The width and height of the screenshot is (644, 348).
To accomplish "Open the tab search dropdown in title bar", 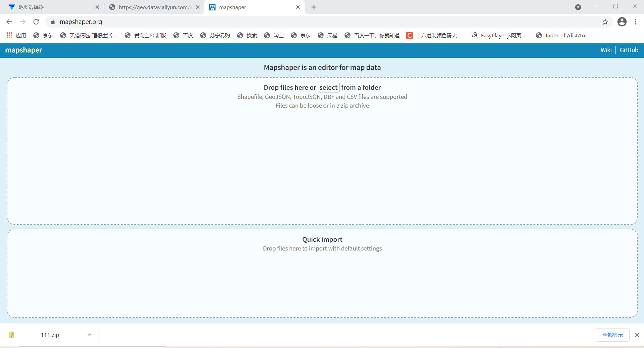I will tap(578, 7).
